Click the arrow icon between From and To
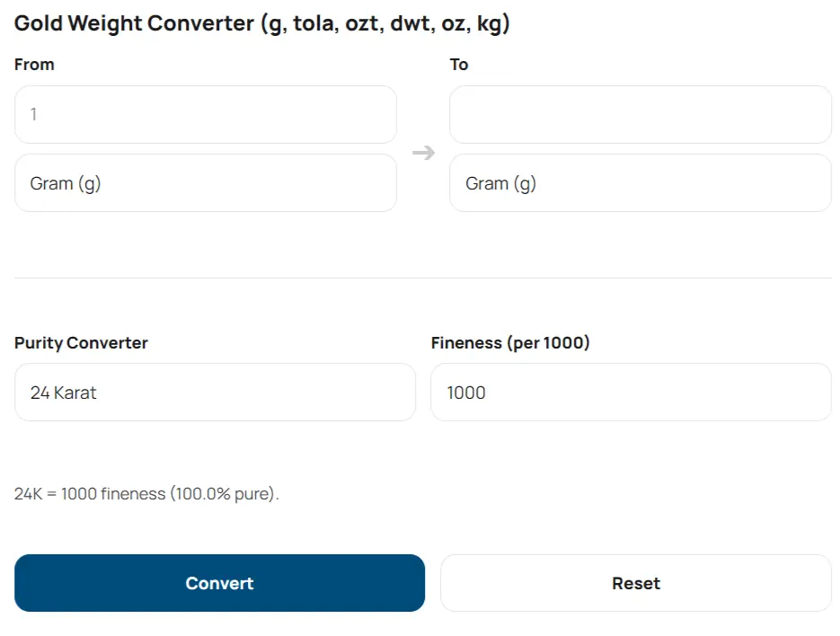Image resolution: width=840 pixels, height=636 pixels. tap(423, 153)
